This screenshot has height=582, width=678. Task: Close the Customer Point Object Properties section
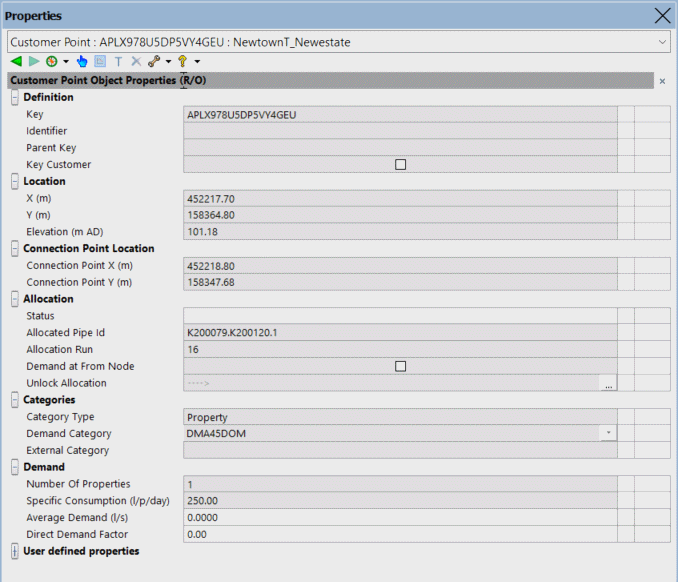(662, 81)
